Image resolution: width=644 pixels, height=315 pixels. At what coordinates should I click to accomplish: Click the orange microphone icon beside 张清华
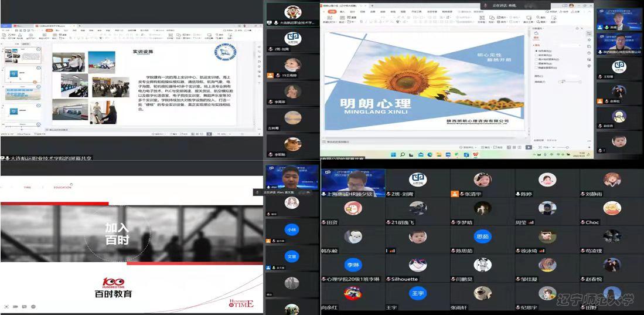coord(454,194)
